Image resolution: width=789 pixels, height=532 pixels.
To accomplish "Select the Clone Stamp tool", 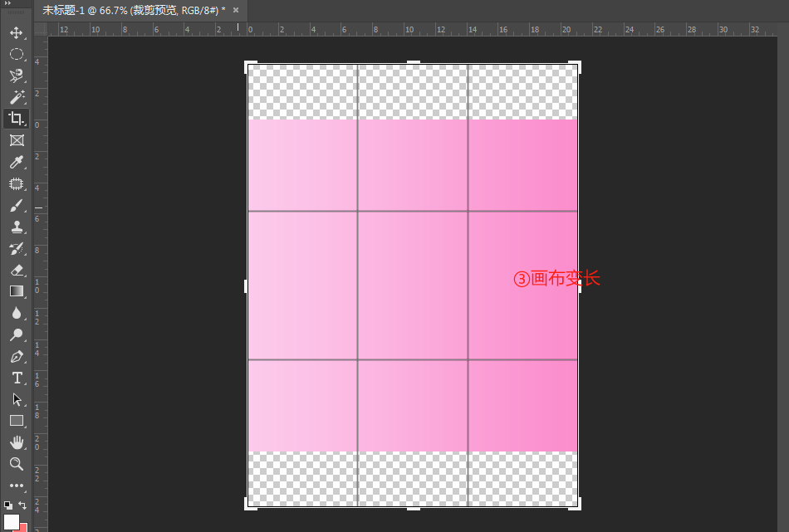I will (16, 227).
